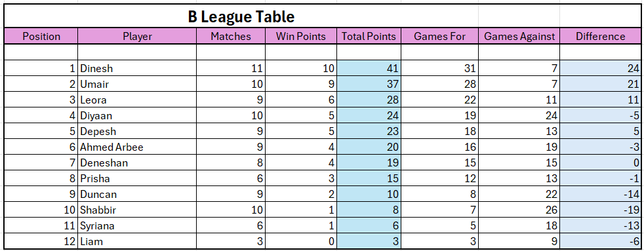The width and height of the screenshot is (644, 251).
Task: Click the cell containing Dinesh
Action: point(137,69)
